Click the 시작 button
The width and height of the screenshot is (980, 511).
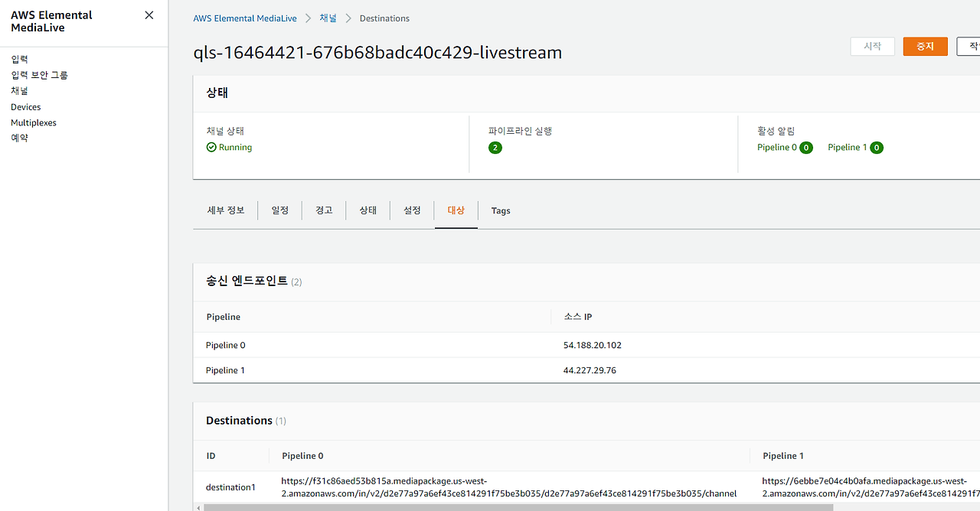tap(872, 47)
